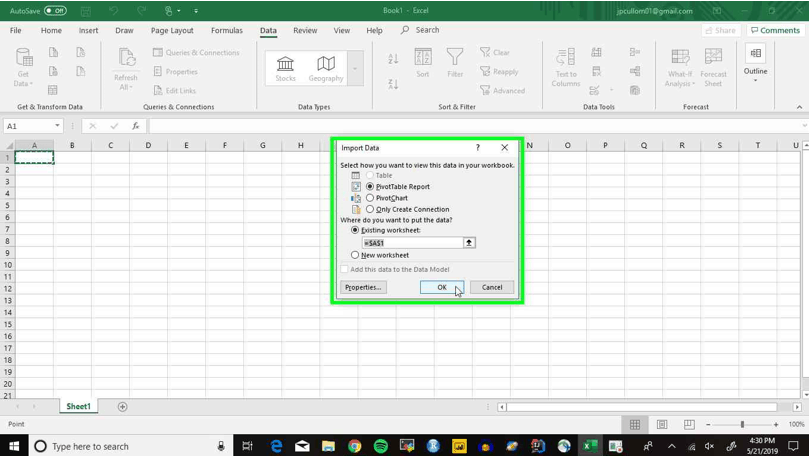The width and height of the screenshot is (809, 456).
Task: Open the Formulas tab
Action: [226, 30]
